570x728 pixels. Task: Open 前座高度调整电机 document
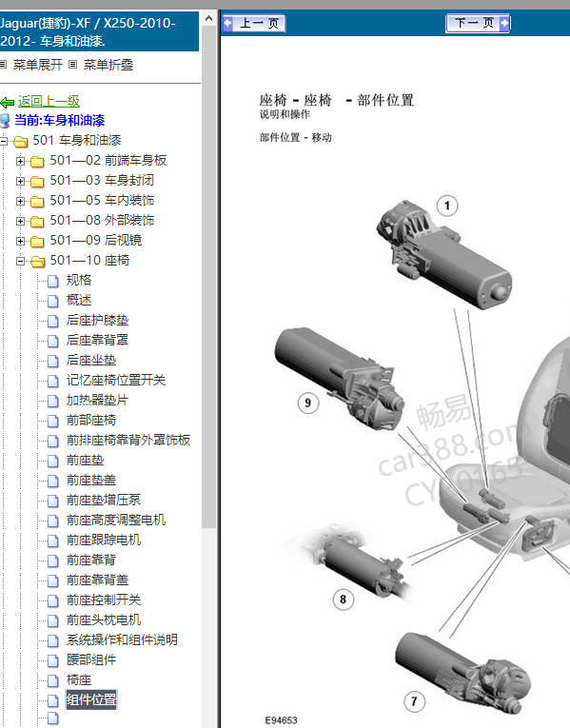click(115, 520)
